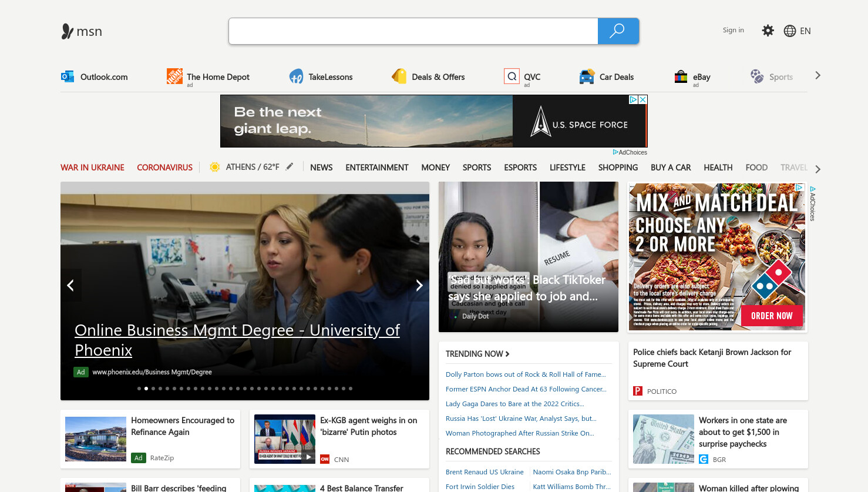868x492 pixels.
Task: Click the eBay shopping bag icon
Action: click(x=681, y=76)
